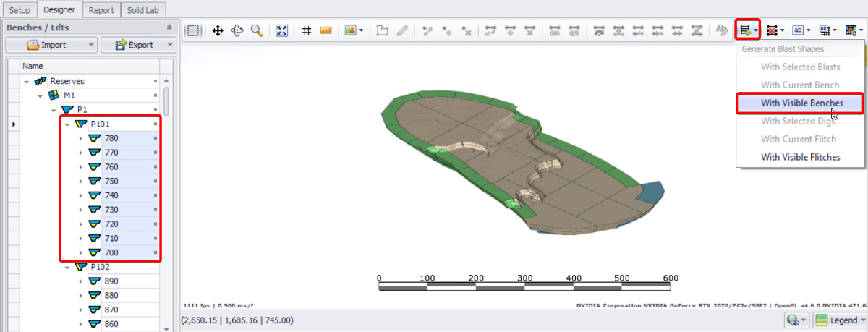
Task: Open the Legend button
Action: pos(838,320)
